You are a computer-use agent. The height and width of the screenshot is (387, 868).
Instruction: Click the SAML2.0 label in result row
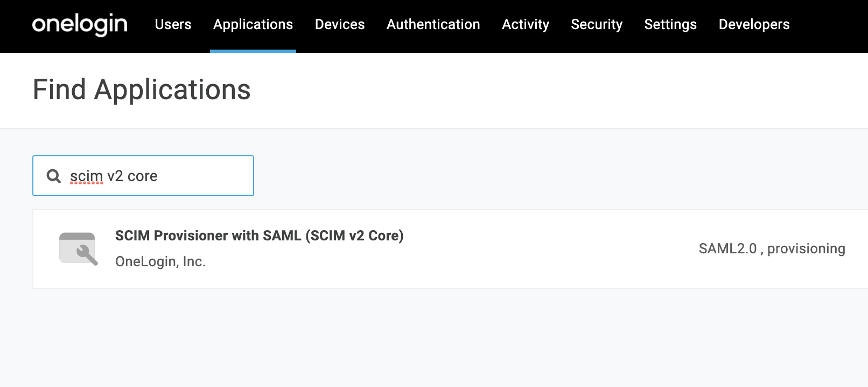pyautogui.click(x=727, y=248)
